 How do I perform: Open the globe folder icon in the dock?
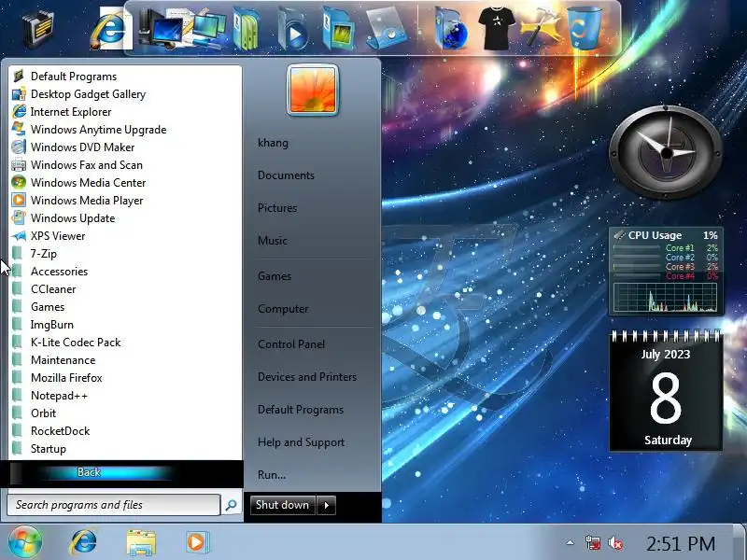click(x=451, y=29)
